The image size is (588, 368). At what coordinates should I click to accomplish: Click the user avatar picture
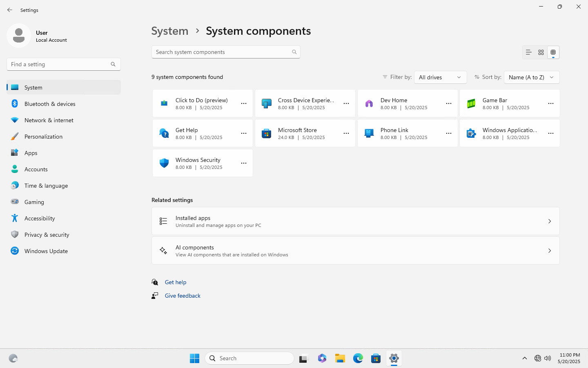tap(19, 36)
